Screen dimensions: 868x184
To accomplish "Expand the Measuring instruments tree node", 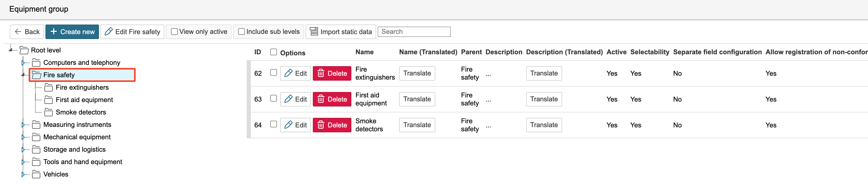I will [23, 125].
